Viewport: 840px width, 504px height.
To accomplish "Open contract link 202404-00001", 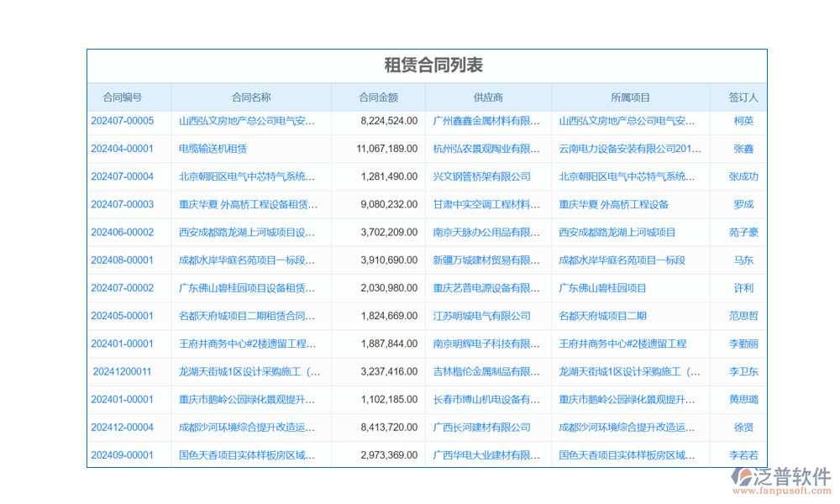I will (123, 149).
